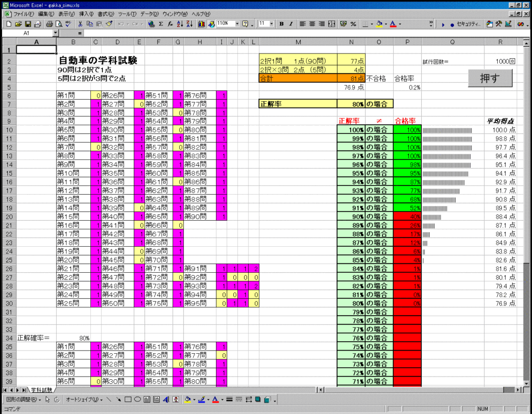Sort ascending A to Z
This screenshot has height=414, width=532.
[x=180, y=24]
